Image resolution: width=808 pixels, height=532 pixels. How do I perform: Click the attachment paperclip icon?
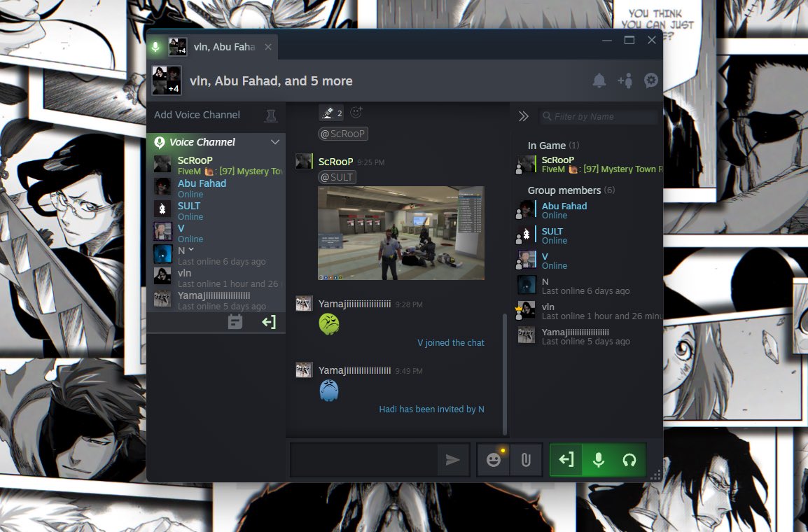tap(526, 459)
